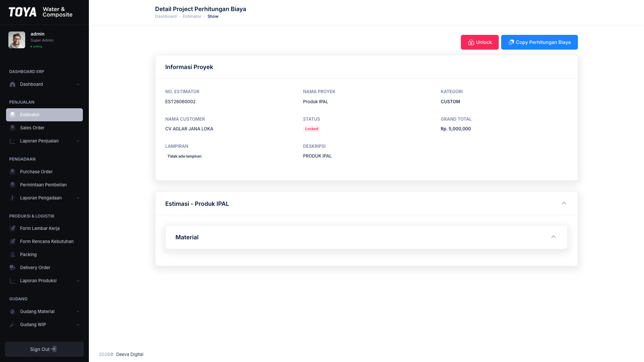The image size is (644, 362).
Task: Expand the Dashboard submenu chevron
Action: tap(78, 84)
